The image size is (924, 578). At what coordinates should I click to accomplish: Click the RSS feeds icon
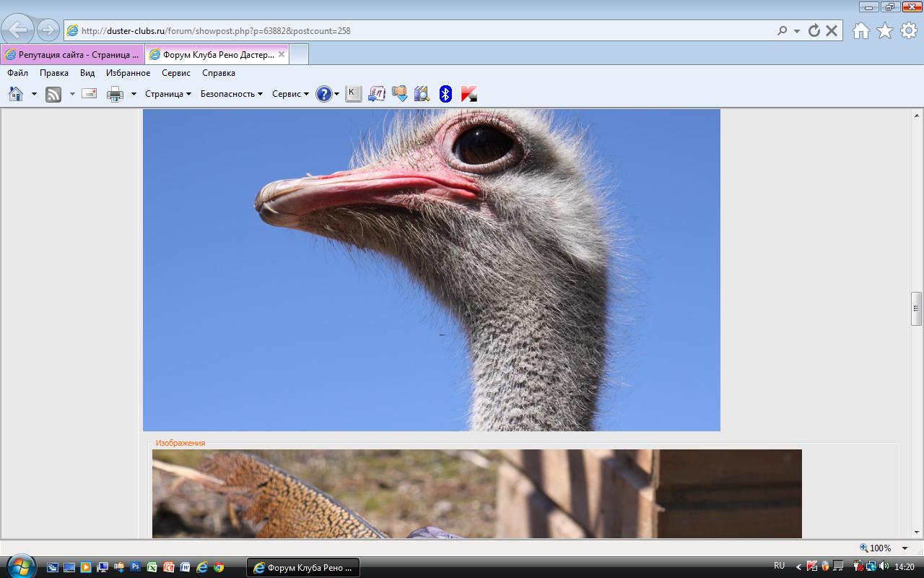[53, 94]
